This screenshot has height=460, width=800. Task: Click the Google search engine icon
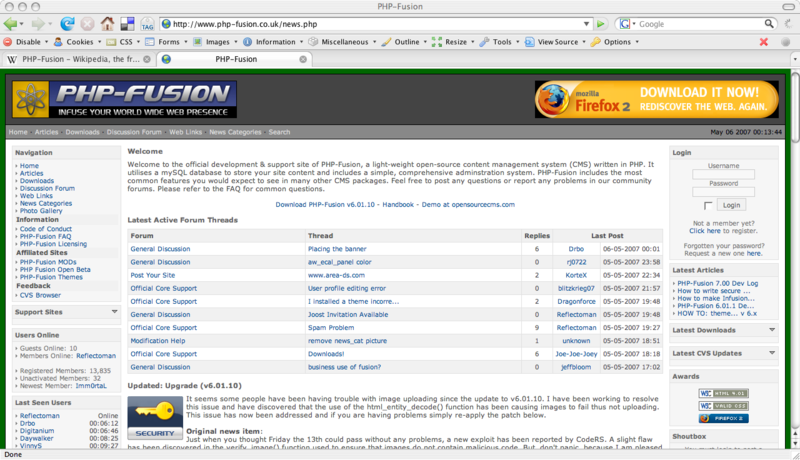625,24
